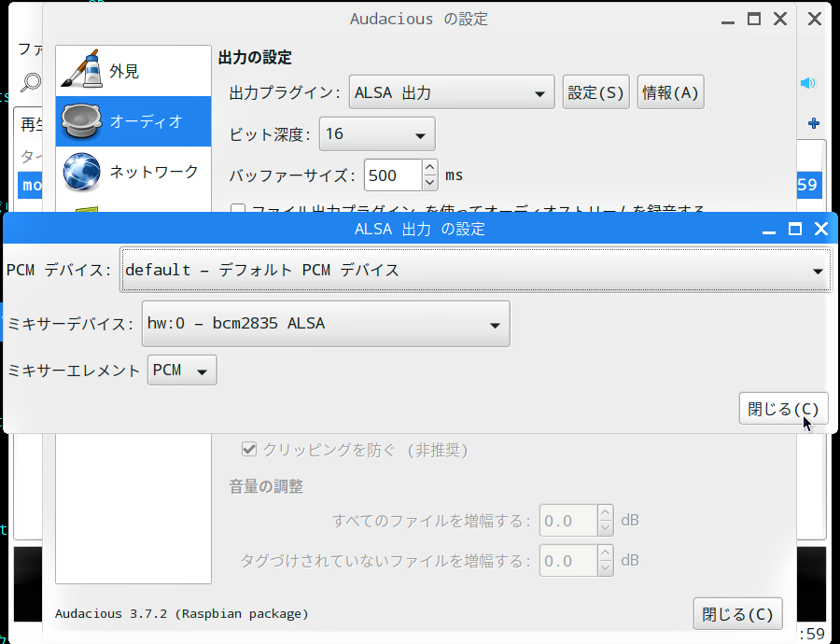Viewport: 840px width, 644px height.
Task: Click 閉じる(C) at the bottom of Audacious settings
Action: click(737, 614)
